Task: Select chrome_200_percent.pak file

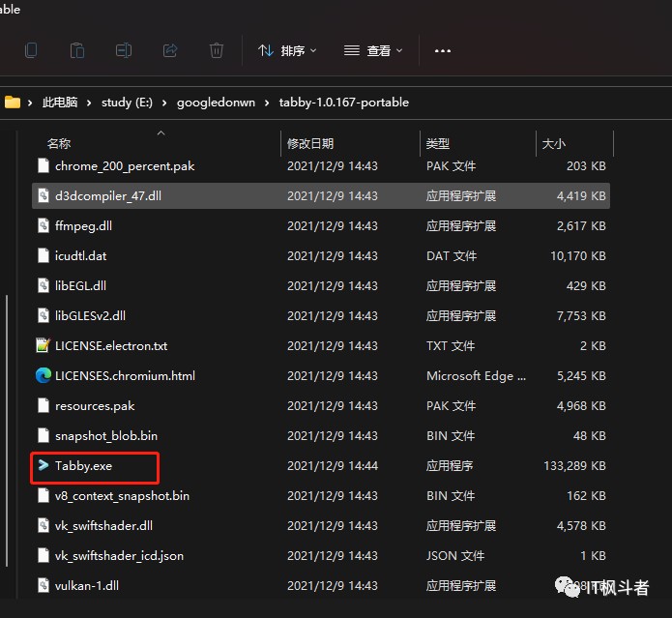Action: (x=125, y=166)
